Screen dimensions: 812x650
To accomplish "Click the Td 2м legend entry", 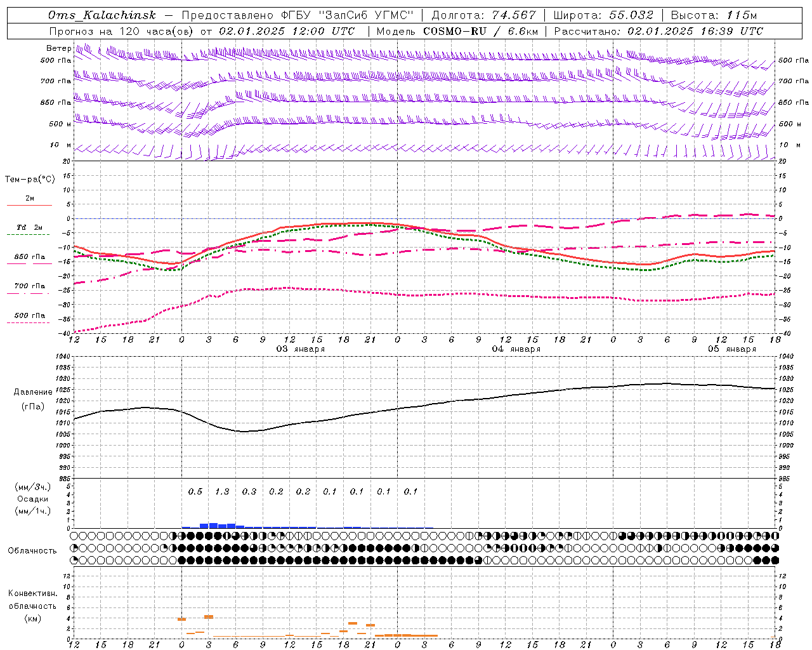I will [30, 227].
